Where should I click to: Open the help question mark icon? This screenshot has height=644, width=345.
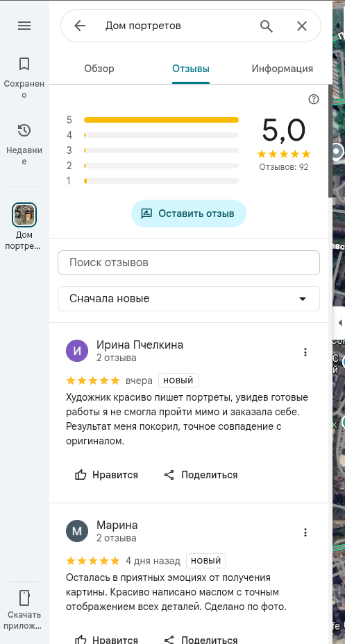(314, 99)
